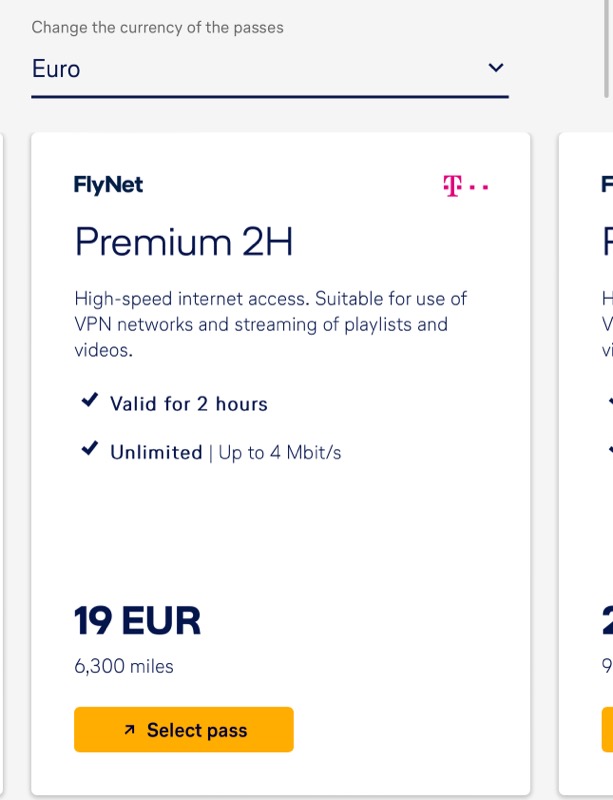Click the "Change the currency of the passes" label

tap(157, 27)
